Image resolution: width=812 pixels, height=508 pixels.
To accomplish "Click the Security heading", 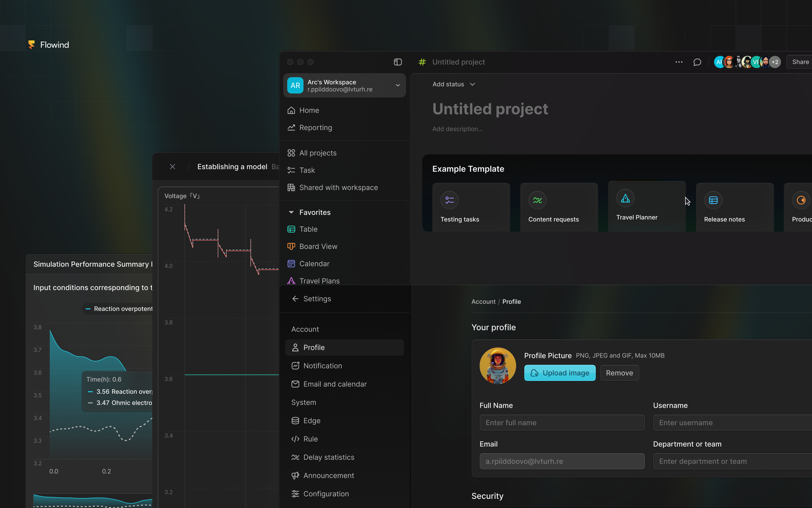I will pyautogui.click(x=487, y=496).
